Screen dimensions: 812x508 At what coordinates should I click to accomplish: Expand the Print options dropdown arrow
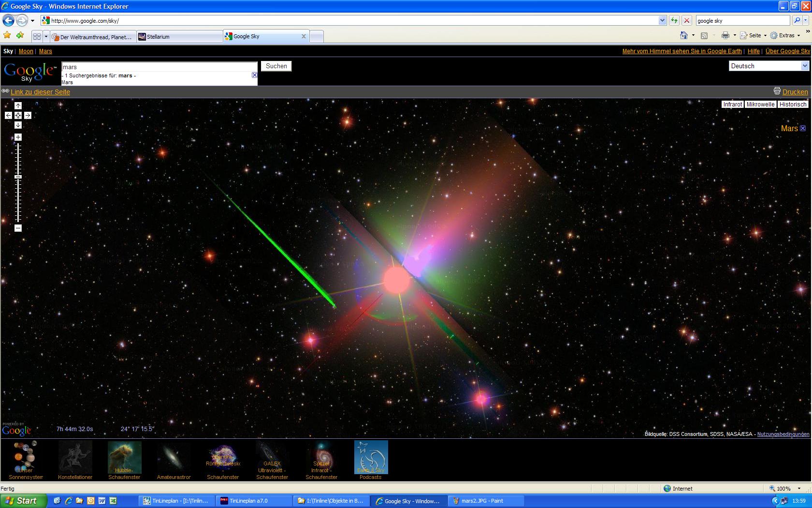[735, 35]
